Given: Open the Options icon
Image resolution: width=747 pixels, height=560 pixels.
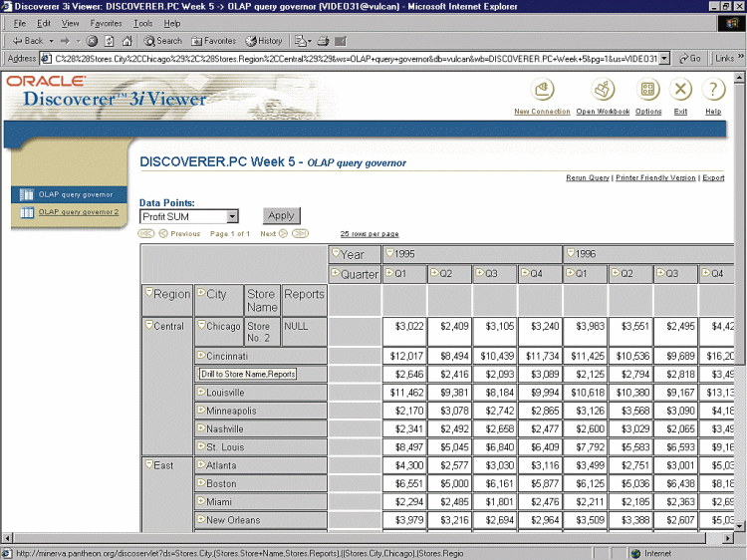Looking at the screenshot, I should pyautogui.click(x=648, y=90).
